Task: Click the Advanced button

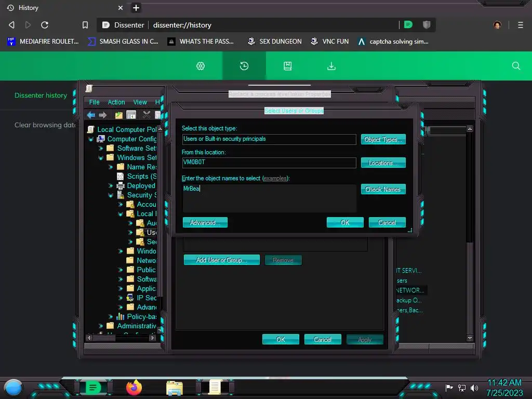Action: (205, 222)
